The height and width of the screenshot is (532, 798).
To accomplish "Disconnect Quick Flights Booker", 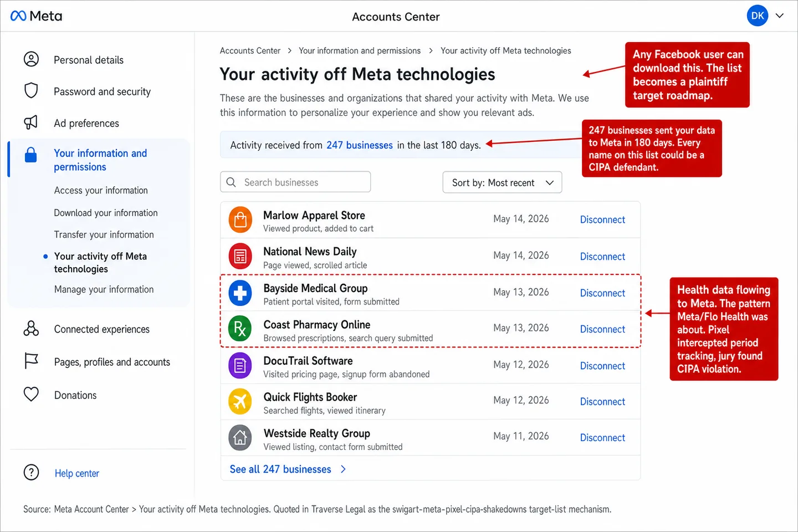I will (602, 402).
